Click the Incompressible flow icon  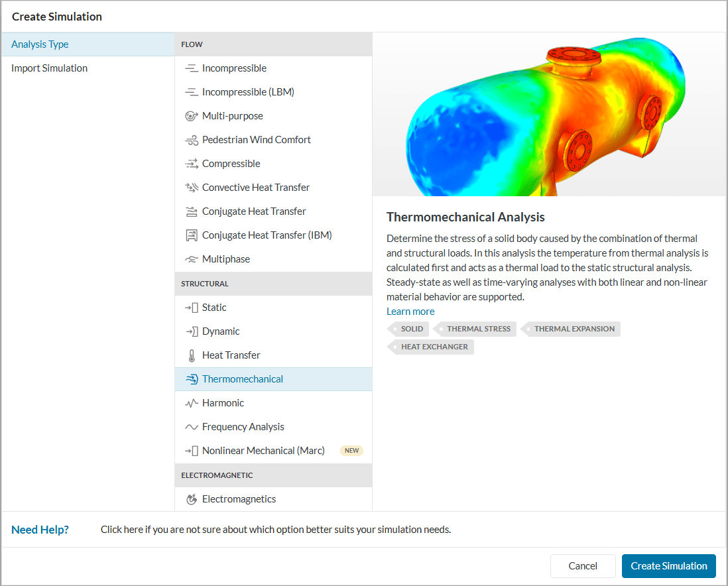192,68
